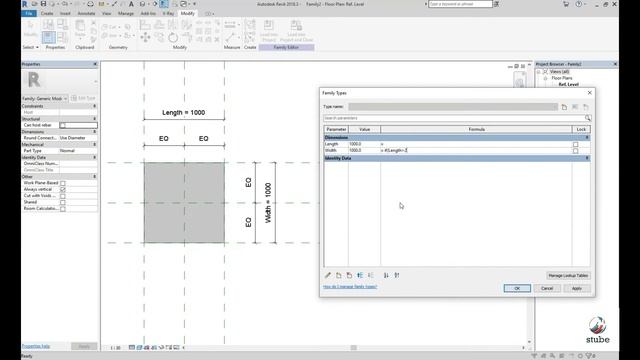Click the horizontal scrollbar thumb of drawing view
The width and height of the screenshot is (640, 360).
click(353, 348)
